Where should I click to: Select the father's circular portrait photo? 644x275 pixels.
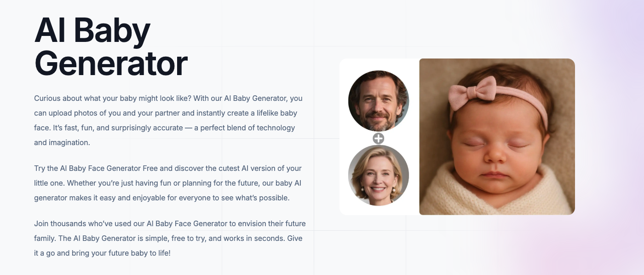click(379, 101)
